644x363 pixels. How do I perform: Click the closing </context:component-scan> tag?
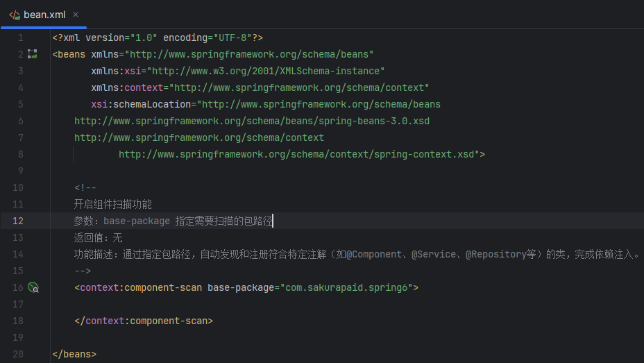pyautogui.click(x=144, y=321)
